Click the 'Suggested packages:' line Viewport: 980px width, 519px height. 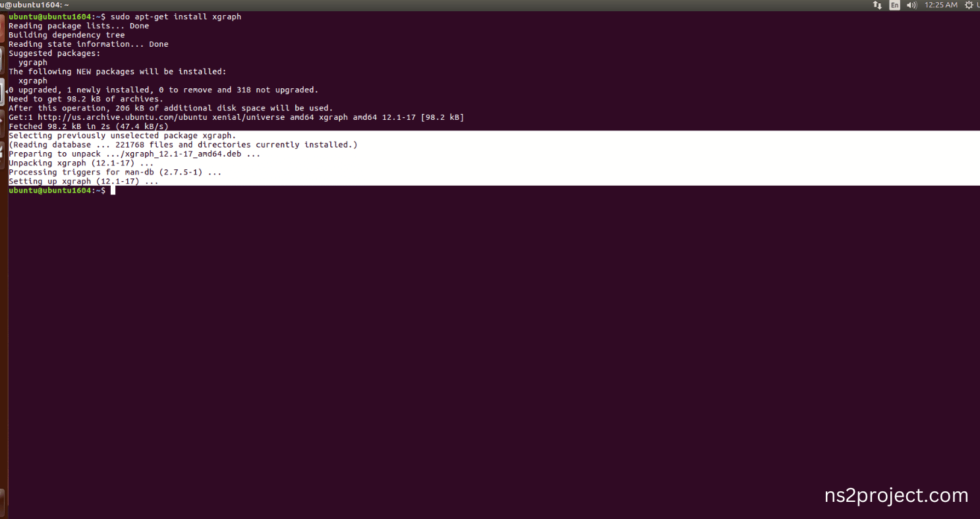55,53
